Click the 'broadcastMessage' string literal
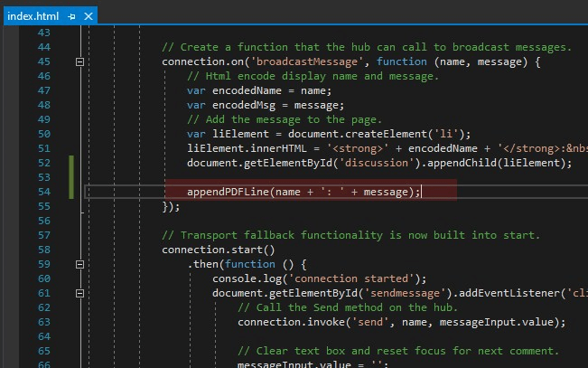Screen dimensions: 588x368 [x=307, y=61]
